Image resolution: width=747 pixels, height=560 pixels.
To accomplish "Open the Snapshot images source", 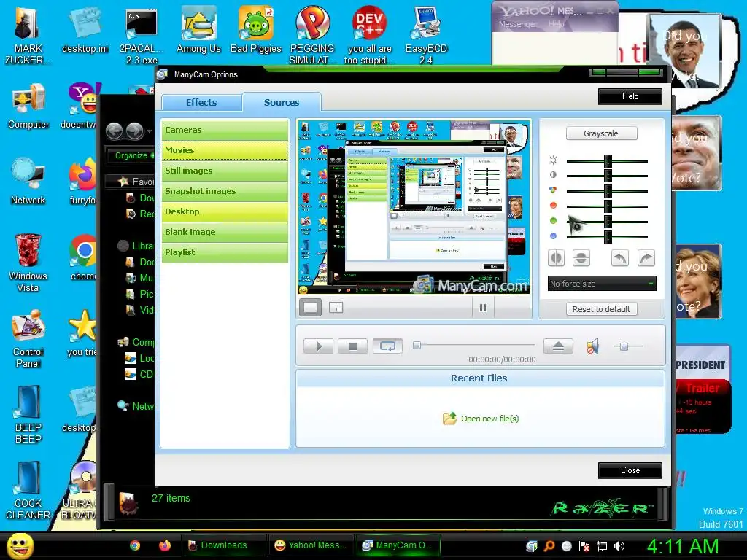I will (x=225, y=191).
